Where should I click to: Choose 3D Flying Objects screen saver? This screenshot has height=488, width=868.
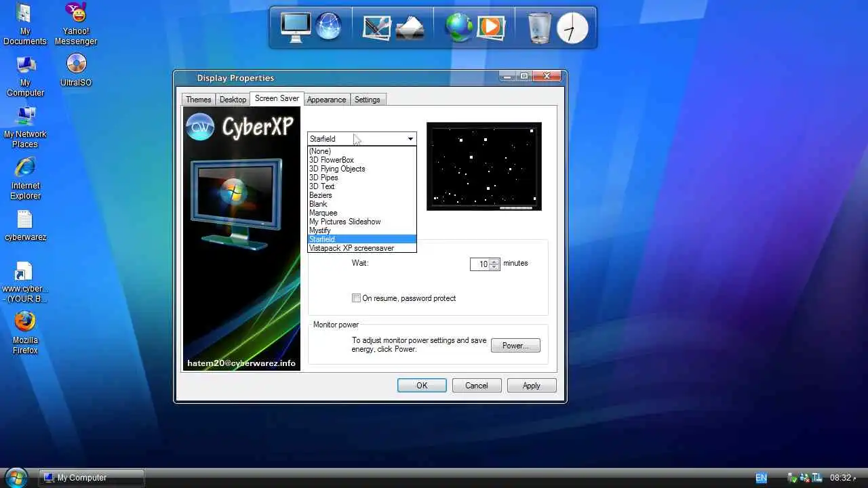[361, 169]
